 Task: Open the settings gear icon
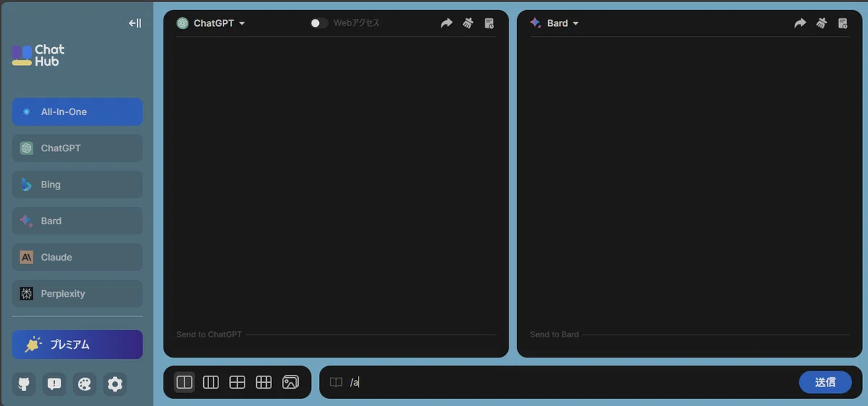click(115, 384)
